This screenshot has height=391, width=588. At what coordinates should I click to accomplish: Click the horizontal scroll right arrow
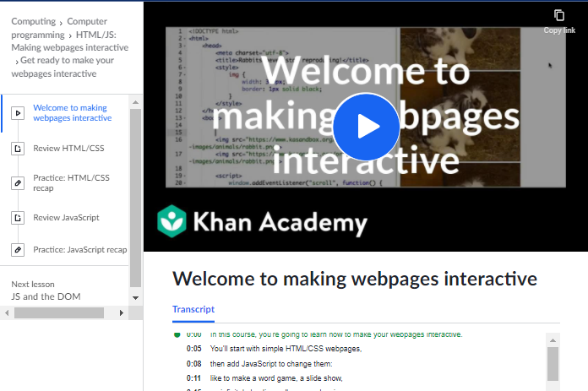pyautogui.click(x=121, y=312)
